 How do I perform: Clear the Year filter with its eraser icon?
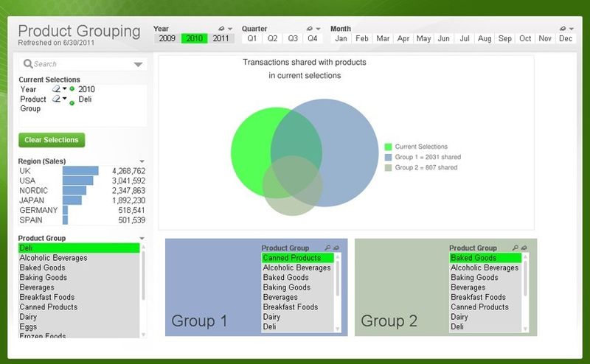pos(221,29)
